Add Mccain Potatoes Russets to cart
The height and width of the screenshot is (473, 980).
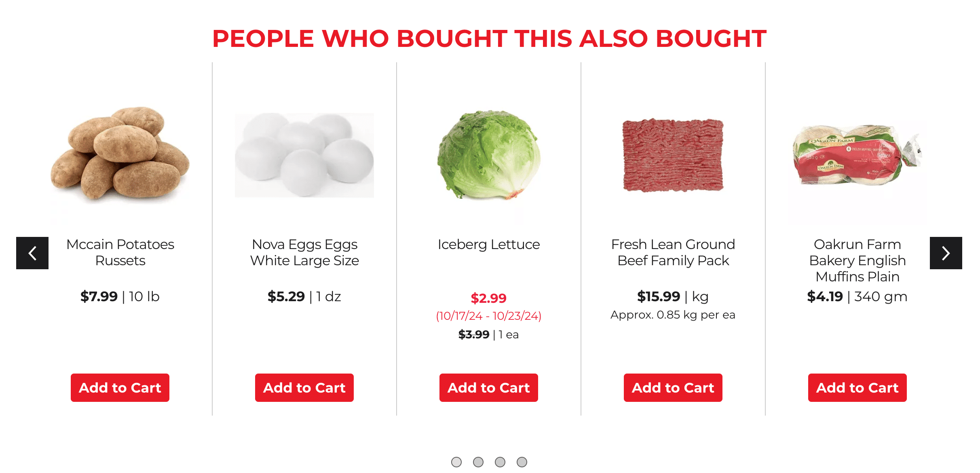(120, 388)
